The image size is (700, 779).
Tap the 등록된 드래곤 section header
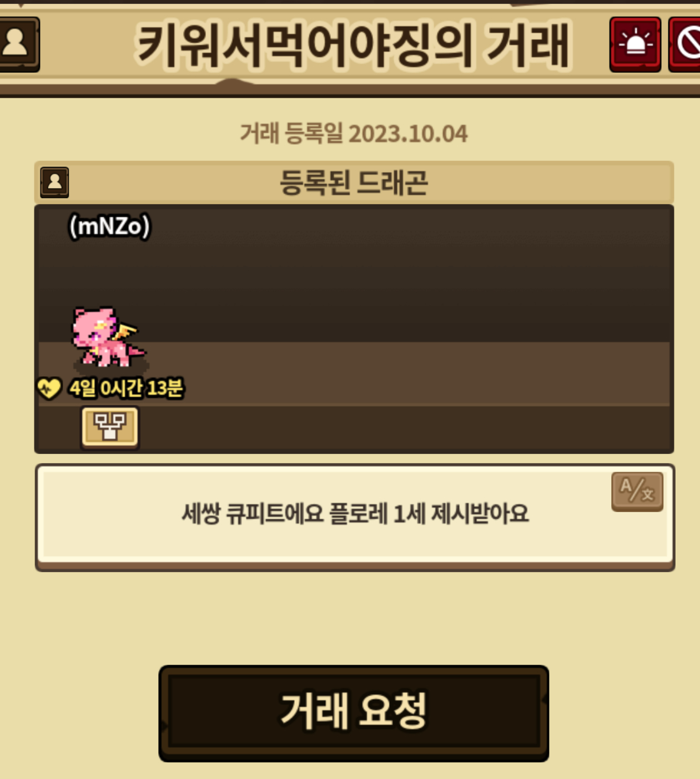pos(354,183)
